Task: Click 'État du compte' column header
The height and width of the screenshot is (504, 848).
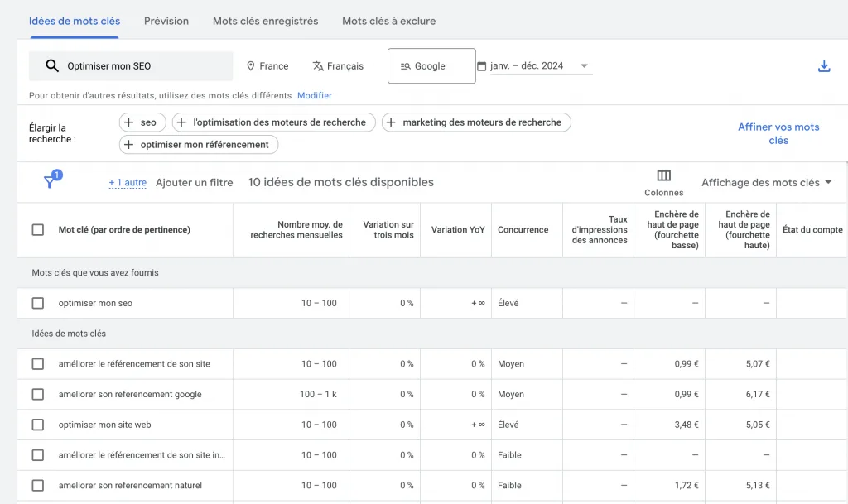Action: [812, 229]
